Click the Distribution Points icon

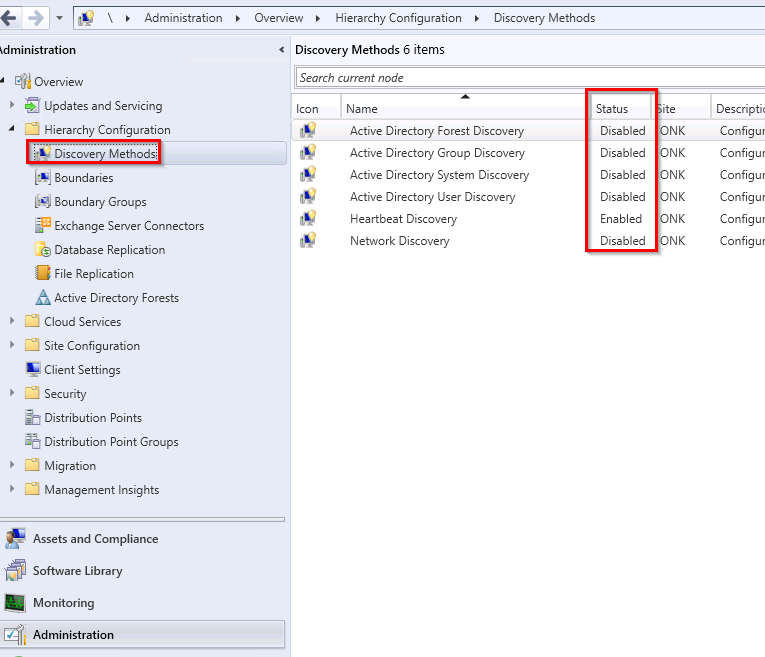pos(33,418)
